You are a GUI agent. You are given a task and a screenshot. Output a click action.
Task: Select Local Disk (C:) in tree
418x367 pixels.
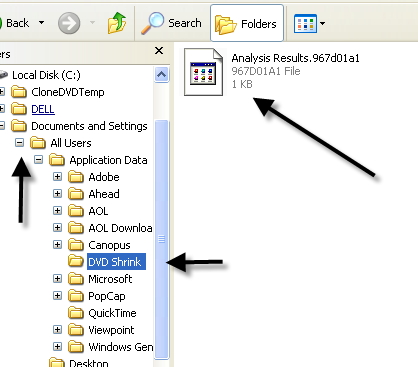pyautogui.click(x=46, y=75)
